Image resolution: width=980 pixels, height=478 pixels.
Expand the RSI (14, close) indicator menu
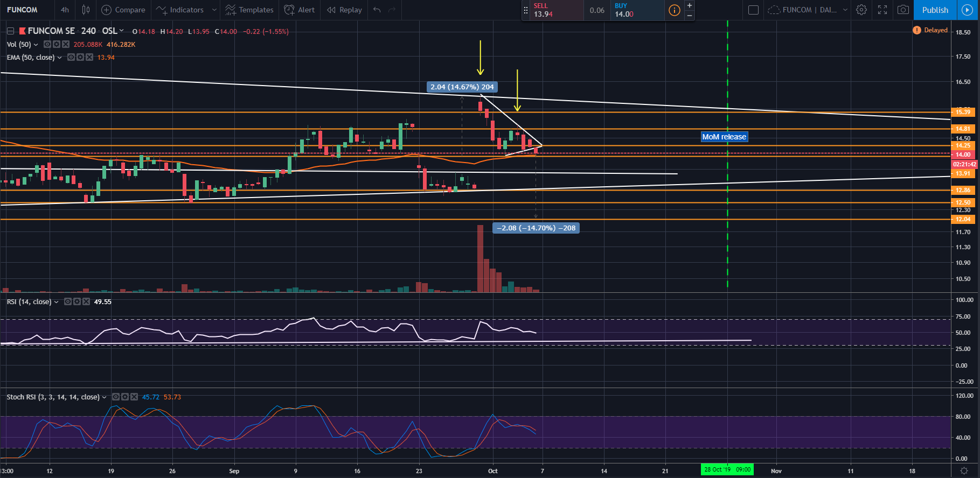pos(56,302)
